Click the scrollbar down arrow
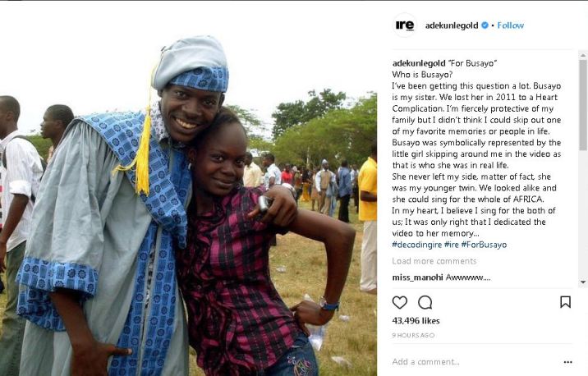This screenshot has width=588, height=376. pos(583,282)
